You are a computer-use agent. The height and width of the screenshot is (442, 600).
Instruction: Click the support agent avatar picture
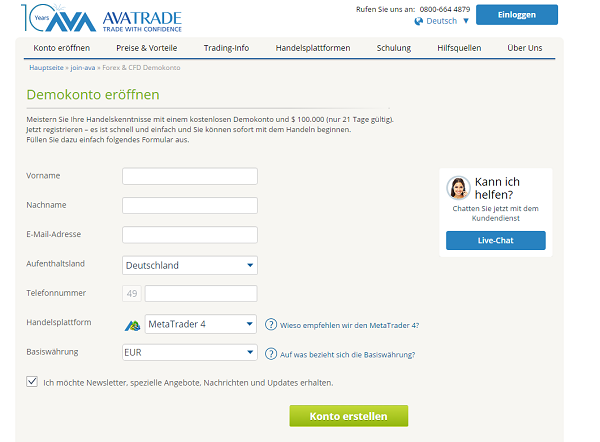tap(458, 188)
